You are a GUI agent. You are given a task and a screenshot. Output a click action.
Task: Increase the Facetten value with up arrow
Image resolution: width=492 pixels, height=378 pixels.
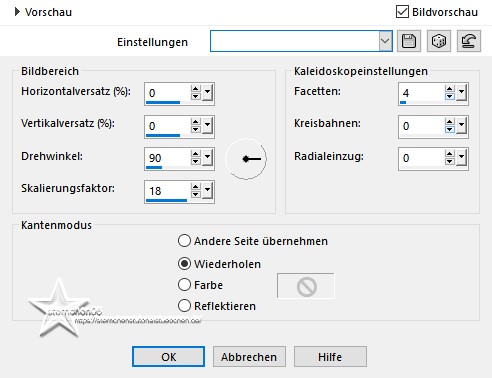[449, 89]
